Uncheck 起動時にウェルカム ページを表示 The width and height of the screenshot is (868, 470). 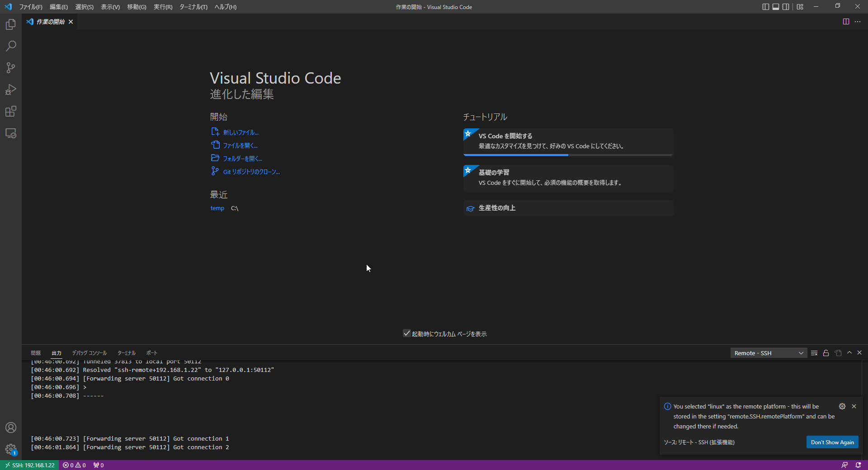tap(407, 334)
